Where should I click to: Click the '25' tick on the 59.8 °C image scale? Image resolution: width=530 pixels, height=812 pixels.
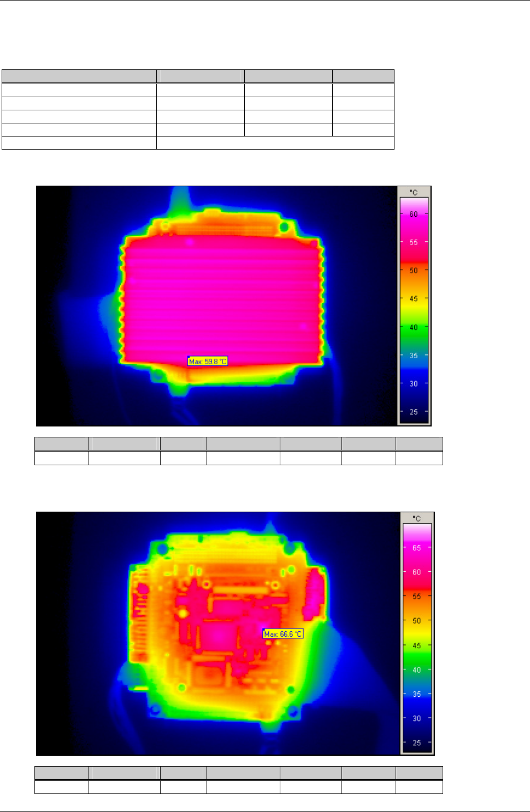[x=414, y=412]
